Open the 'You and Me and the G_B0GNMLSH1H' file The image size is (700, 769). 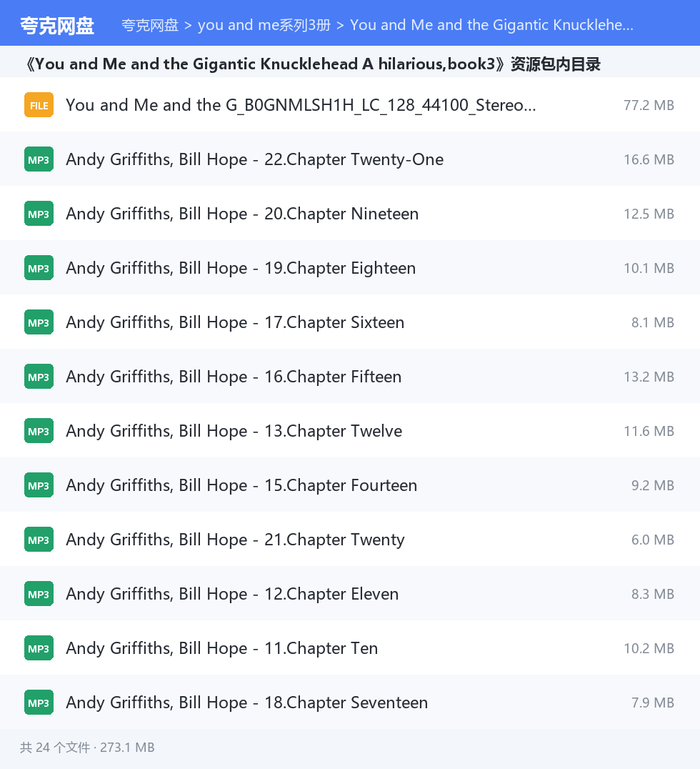[301, 105]
